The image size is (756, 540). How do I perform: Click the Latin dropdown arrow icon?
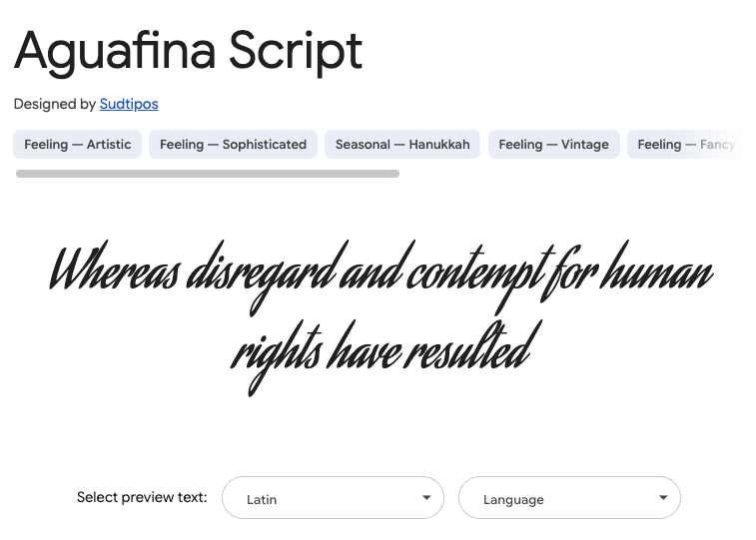(x=426, y=498)
